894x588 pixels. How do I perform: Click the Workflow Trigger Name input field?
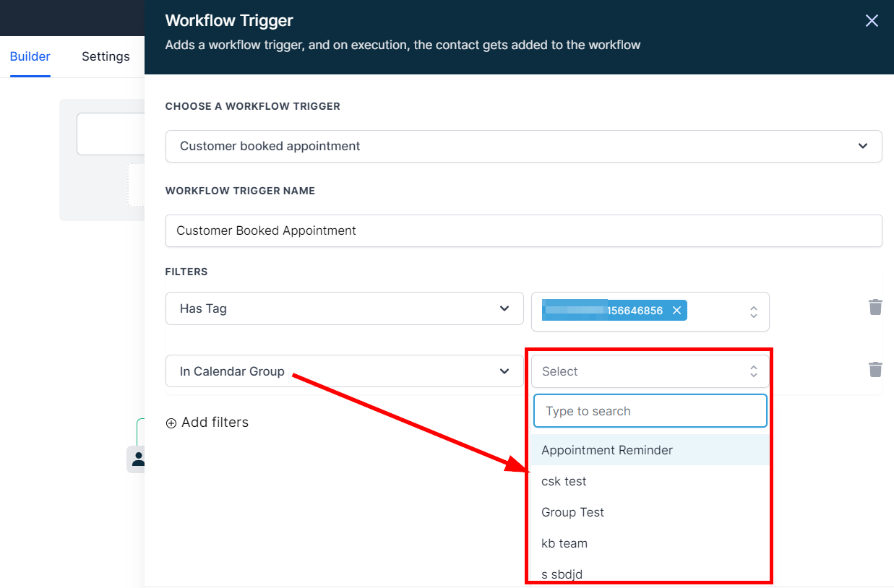tap(523, 231)
